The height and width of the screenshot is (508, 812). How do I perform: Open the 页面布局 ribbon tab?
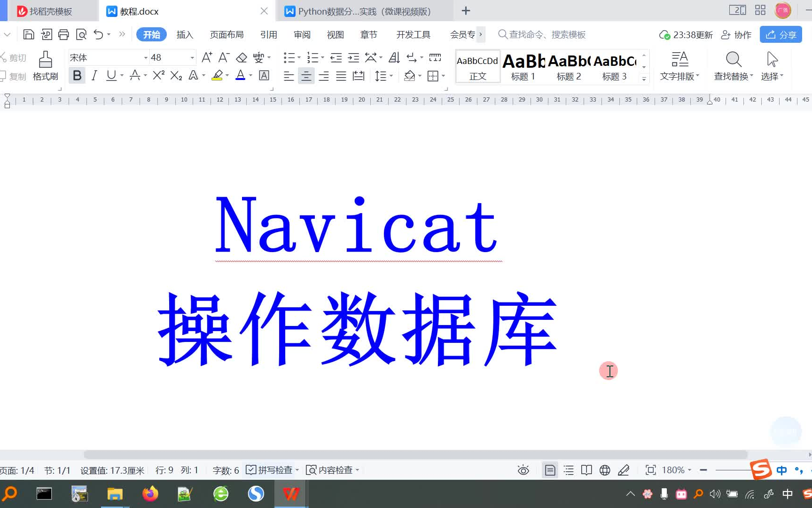(226, 34)
